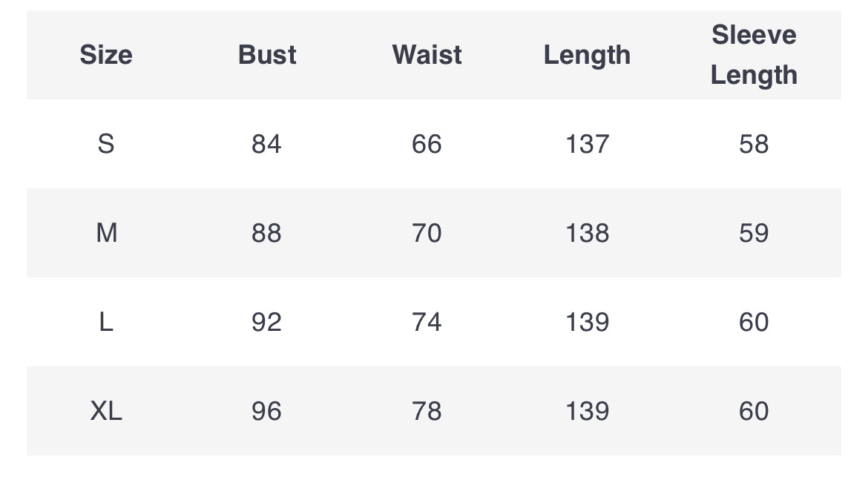
Task: Select the XL size cell
Action: [x=106, y=411]
